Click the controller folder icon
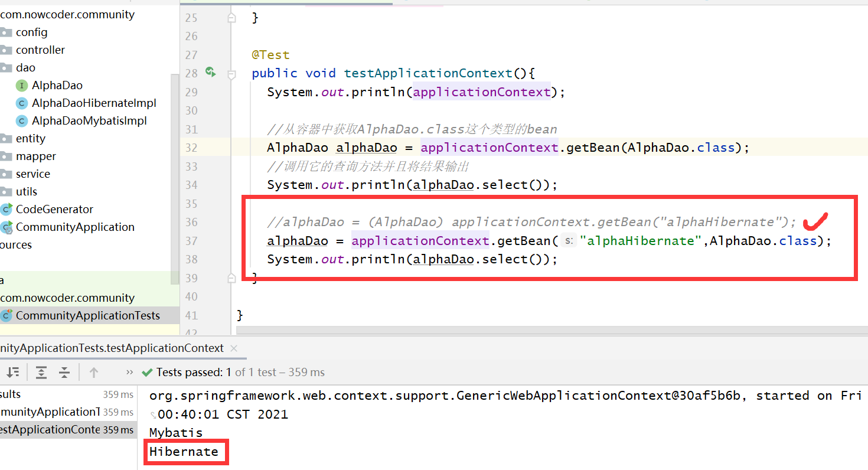The image size is (868, 470). pyautogui.click(x=6, y=50)
